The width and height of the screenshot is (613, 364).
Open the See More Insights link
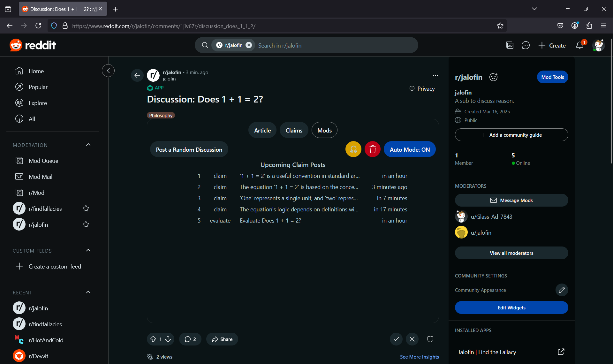(x=419, y=357)
